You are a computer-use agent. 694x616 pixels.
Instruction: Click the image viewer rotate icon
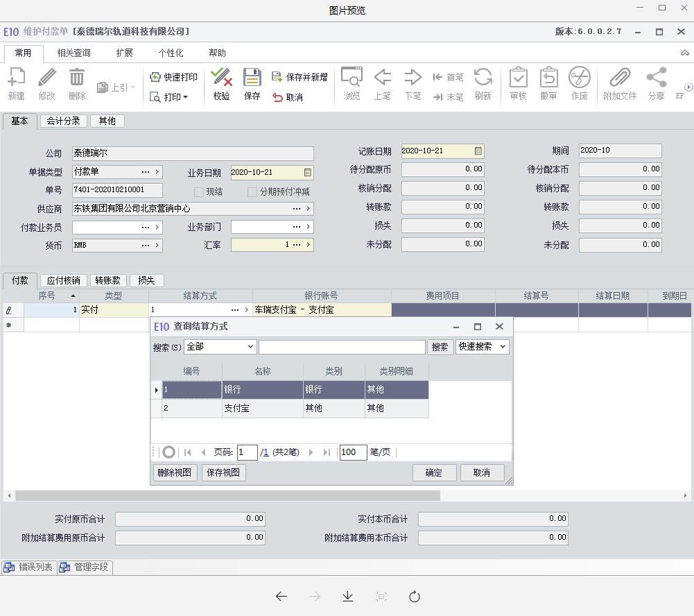coord(415,597)
